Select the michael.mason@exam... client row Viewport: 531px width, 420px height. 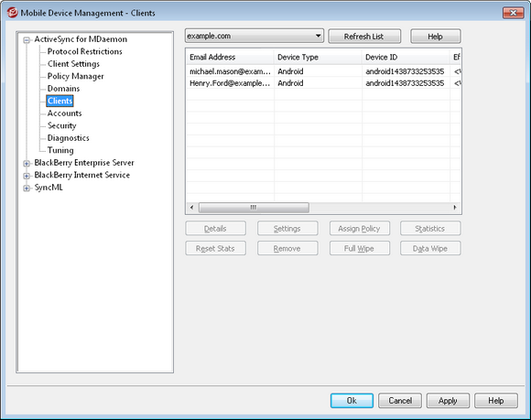pyautogui.click(x=323, y=71)
